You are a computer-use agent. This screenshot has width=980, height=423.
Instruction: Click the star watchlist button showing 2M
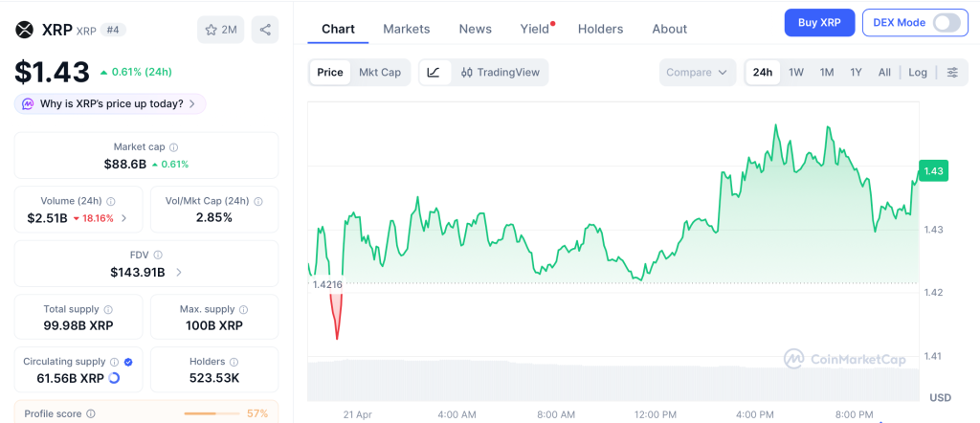[x=220, y=30]
